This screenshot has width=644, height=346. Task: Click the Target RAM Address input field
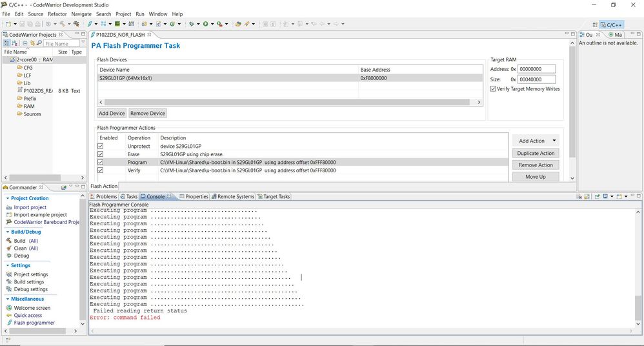pos(536,69)
